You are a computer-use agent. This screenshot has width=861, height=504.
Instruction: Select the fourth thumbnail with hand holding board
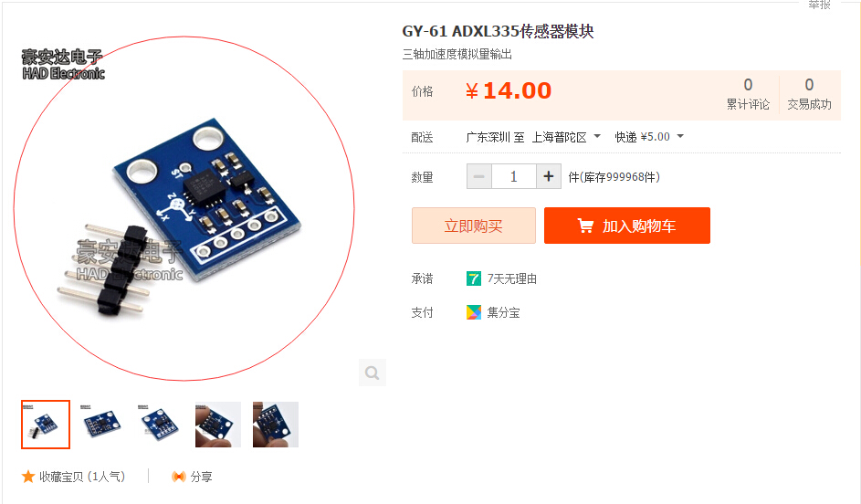tap(218, 425)
